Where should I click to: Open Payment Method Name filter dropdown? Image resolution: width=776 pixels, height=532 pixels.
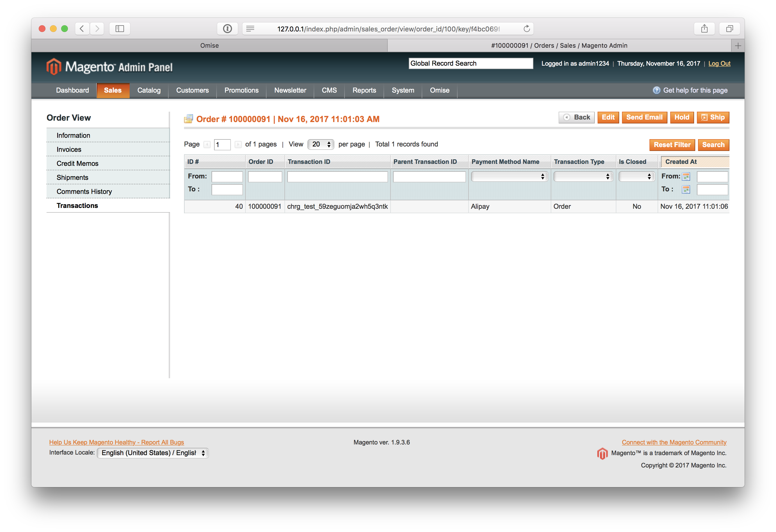(509, 176)
